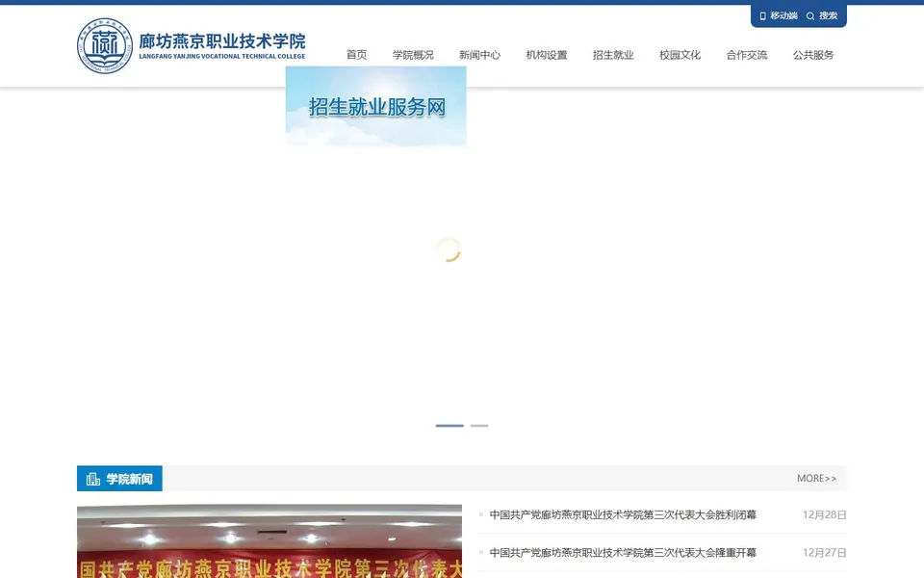Open the news photo of the party congress
The height and width of the screenshot is (578, 924).
(x=269, y=540)
